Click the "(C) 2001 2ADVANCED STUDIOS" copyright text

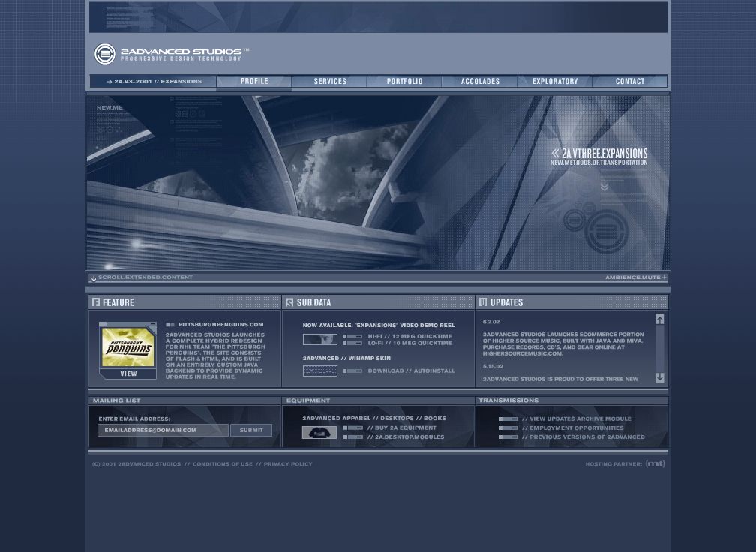pyautogui.click(x=136, y=464)
